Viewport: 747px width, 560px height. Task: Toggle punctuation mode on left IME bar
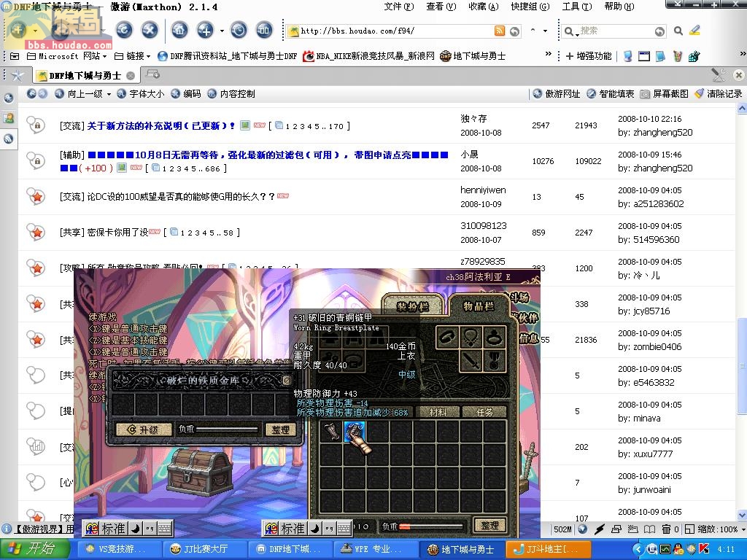pyautogui.click(x=150, y=528)
